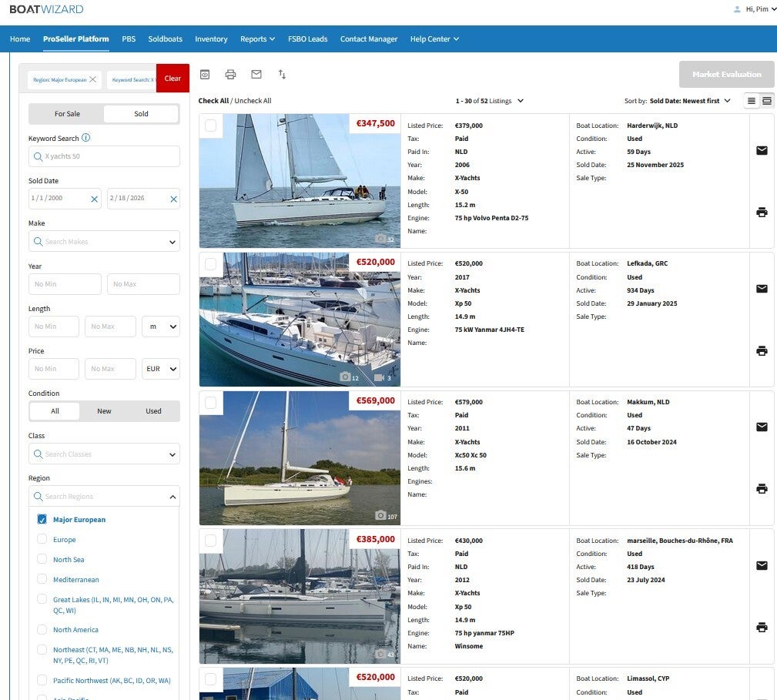Open the EUR currency dropdown
The image size is (777, 700).
pyautogui.click(x=161, y=369)
